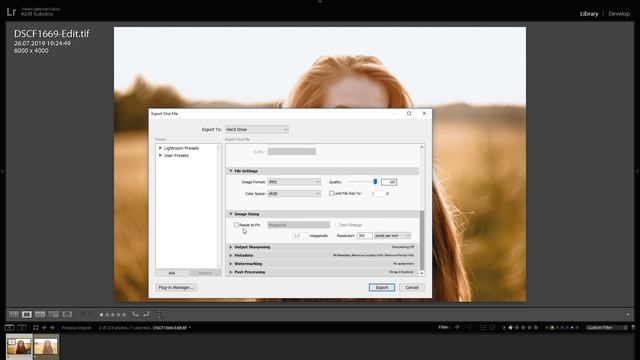The height and width of the screenshot is (360, 640).
Task: Switch to the Develop module
Action: coord(619,13)
